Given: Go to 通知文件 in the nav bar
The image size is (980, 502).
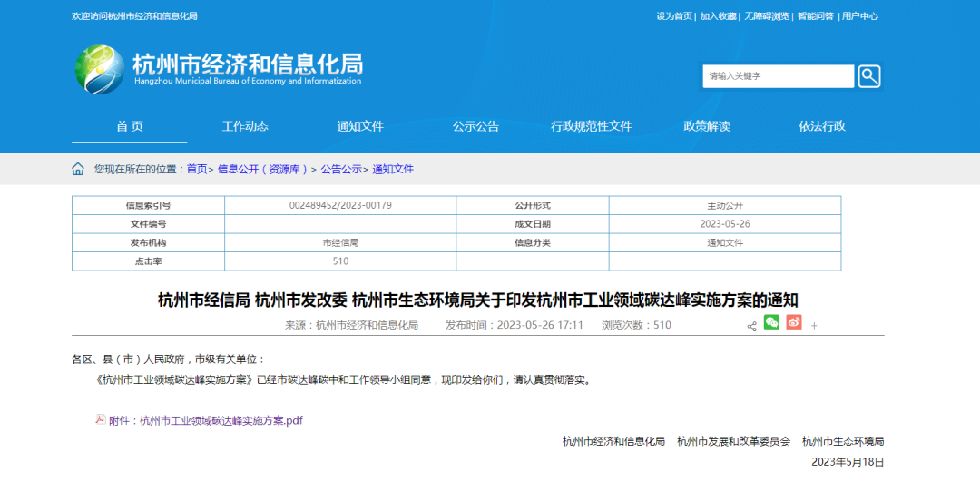Looking at the screenshot, I should (x=360, y=126).
